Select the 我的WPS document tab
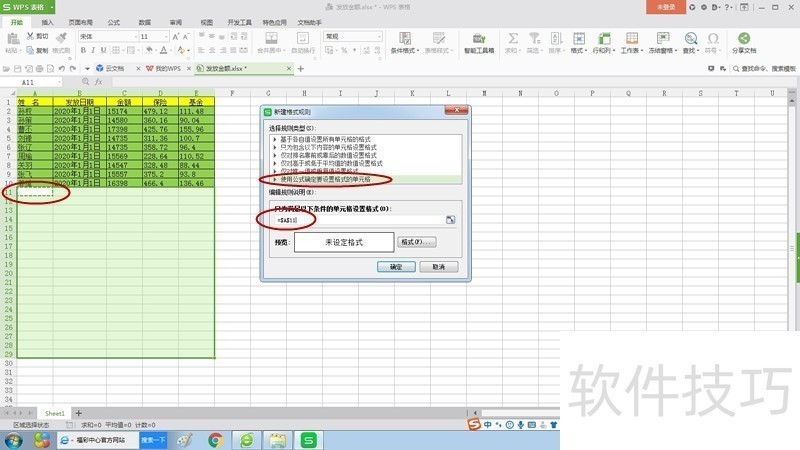 tap(168, 68)
